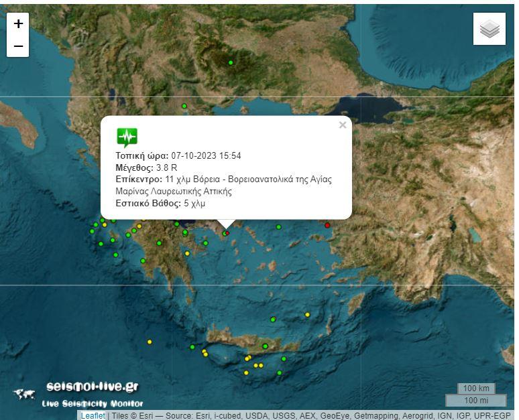Select the green marker just north of Crete

click(x=272, y=320)
